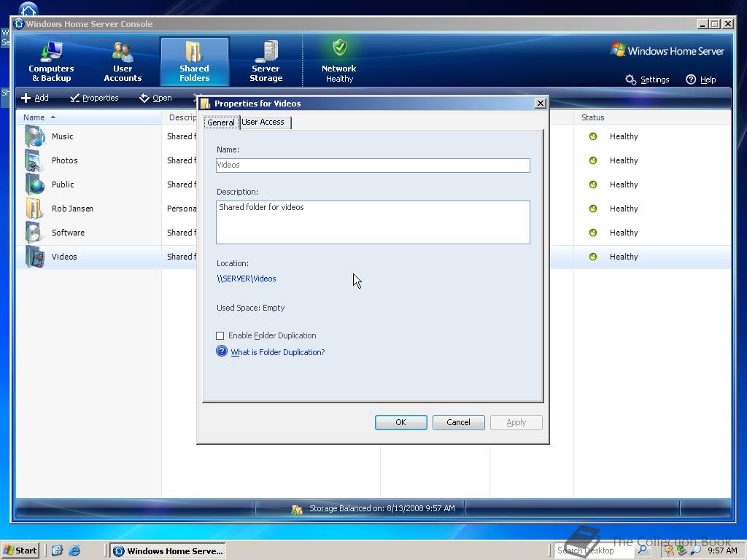This screenshot has width=747, height=560.
Task: Click the Open toolbar button
Action: [x=155, y=98]
